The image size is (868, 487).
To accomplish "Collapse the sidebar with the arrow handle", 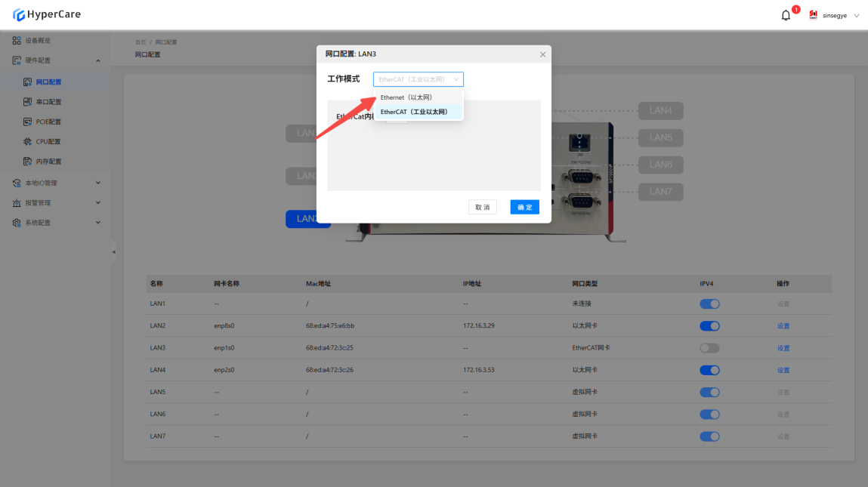I will 113,251.
